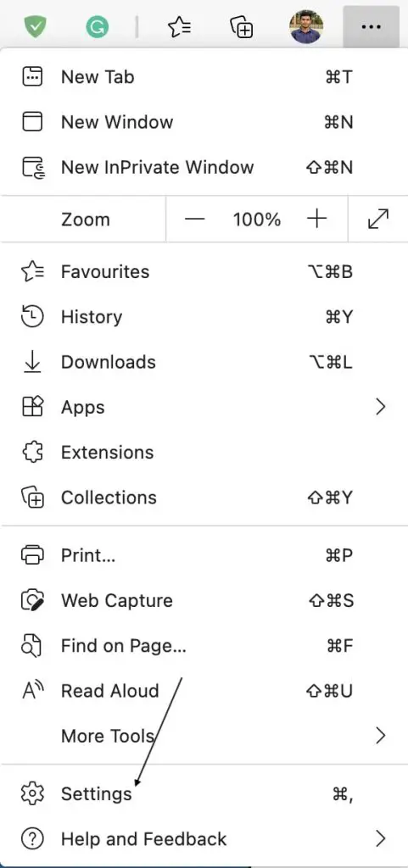Open Extensions via the puzzle icon
The height and width of the screenshot is (868, 408).
click(31, 453)
